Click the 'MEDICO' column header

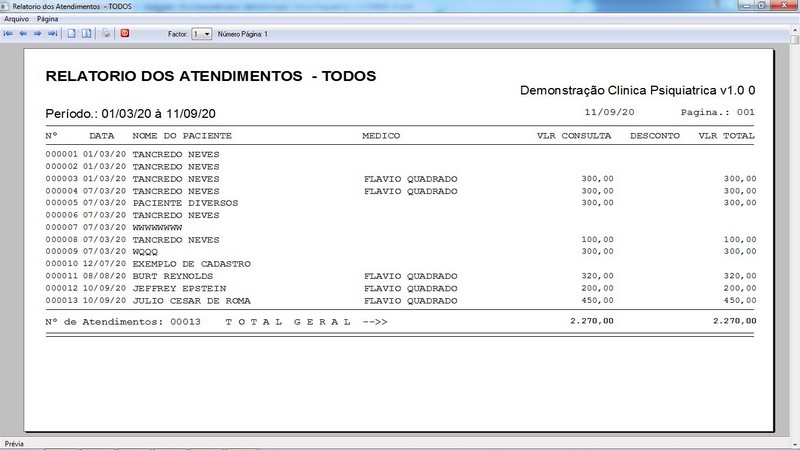381,136
